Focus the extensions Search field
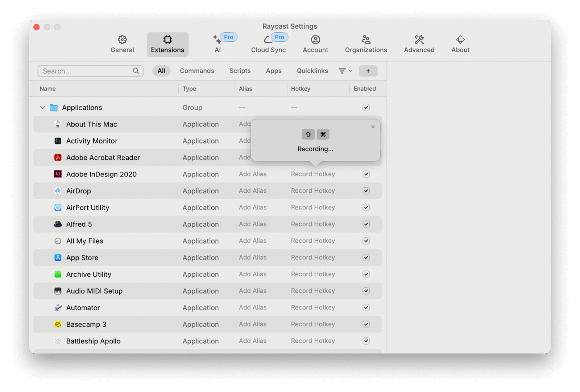The image size is (580, 392). 87,71
